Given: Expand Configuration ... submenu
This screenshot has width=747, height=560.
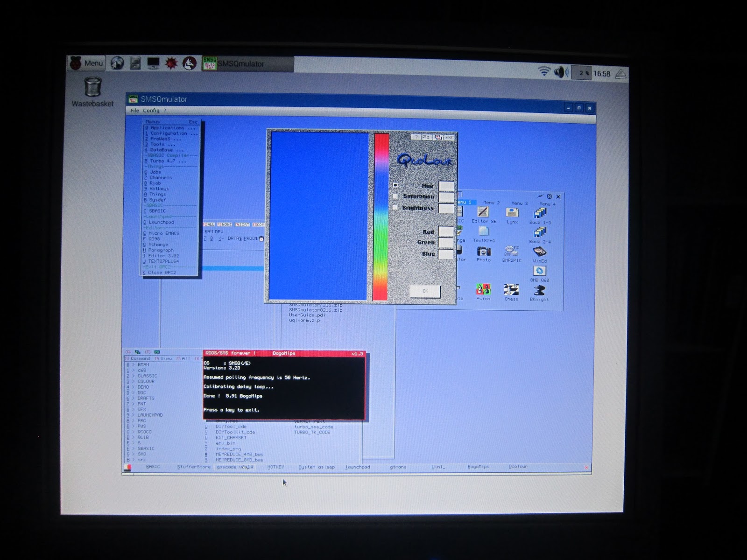Looking at the screenshot, I should point(171,133).
